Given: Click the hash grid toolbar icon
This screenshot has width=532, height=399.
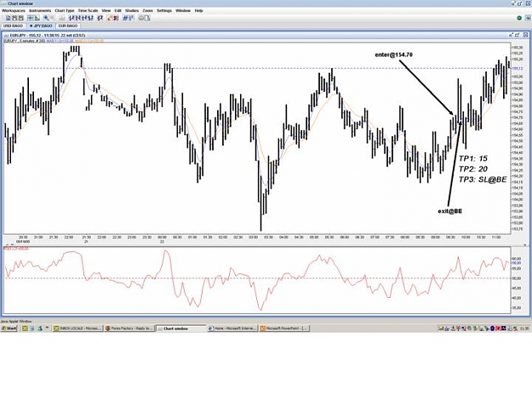Looking at the screenshot, I should click(125, 18).
